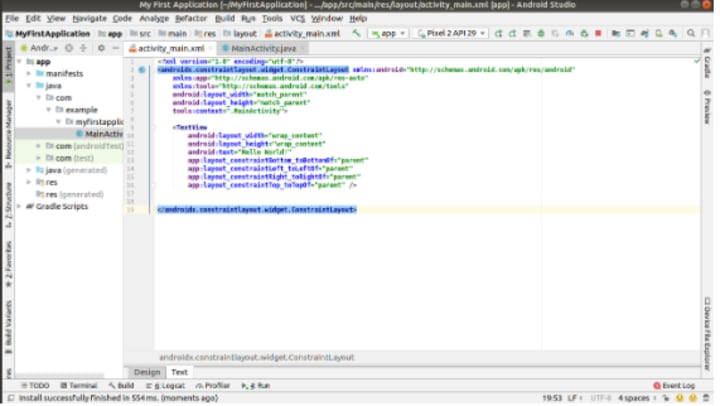
Task: Start debugging with the green bug icon
Action: [x=541, y=33]
